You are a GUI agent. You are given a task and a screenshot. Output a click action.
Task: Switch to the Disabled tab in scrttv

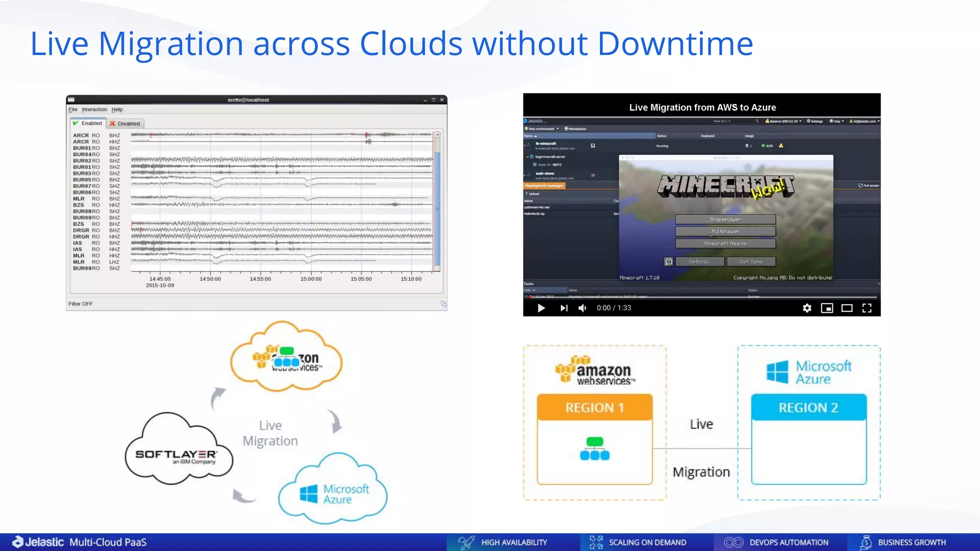click(125, 123)
